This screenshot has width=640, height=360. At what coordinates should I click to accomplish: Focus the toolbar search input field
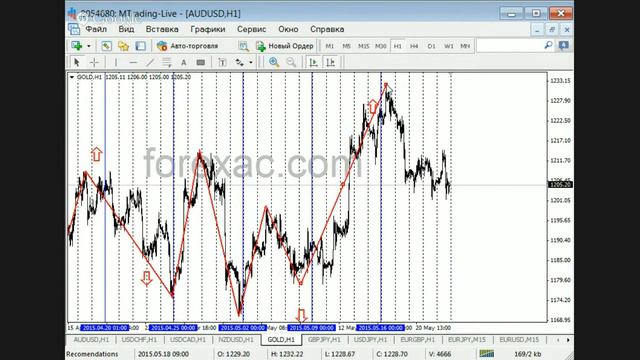(x=509, y=46)
